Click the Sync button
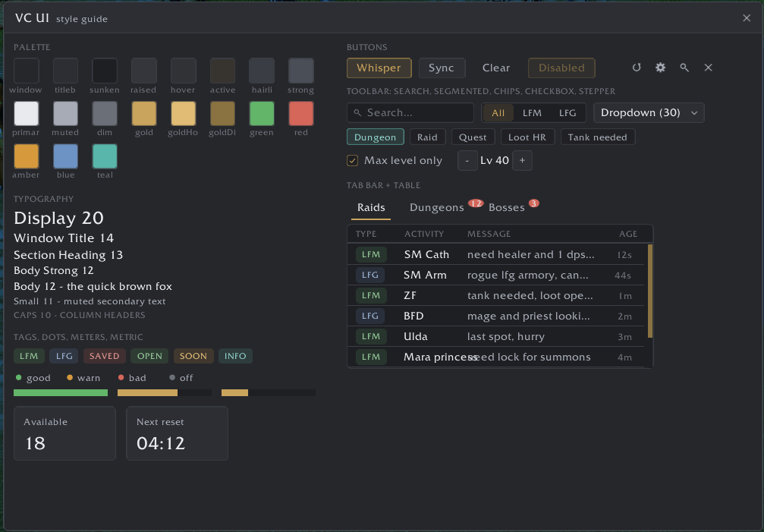Image resolution: width=764 pixels, height=532 pixels. click(442, 68)
